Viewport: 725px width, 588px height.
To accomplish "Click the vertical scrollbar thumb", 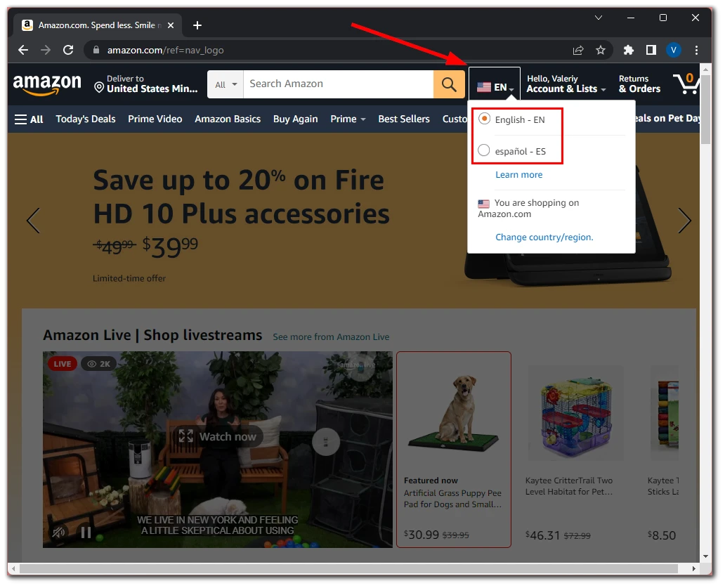I will (x=705, y=111).
